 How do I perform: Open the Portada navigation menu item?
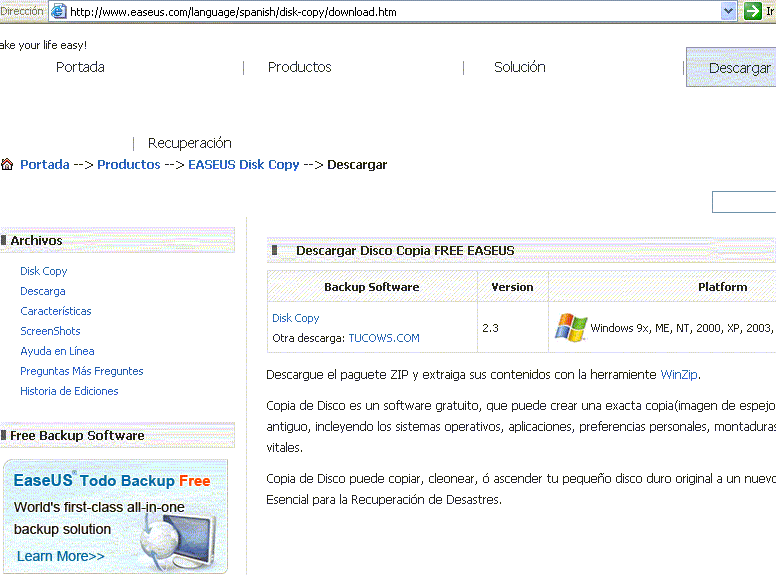[80, 67]
